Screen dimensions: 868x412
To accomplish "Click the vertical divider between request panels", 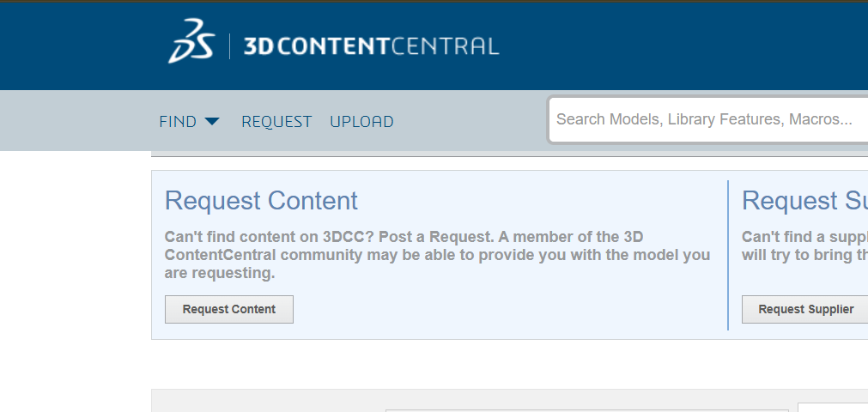I will 728,255.
